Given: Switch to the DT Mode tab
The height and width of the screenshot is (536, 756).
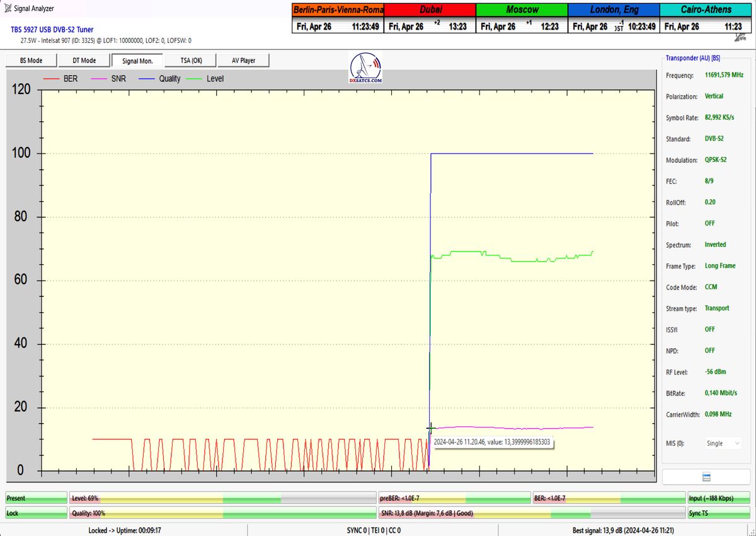Looking at the screenshot, I should click(84, 61).
